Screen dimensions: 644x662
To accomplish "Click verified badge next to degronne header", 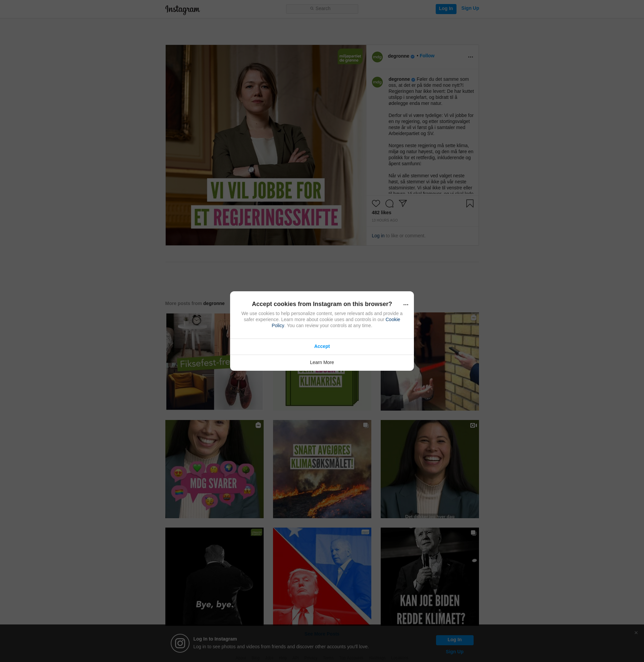I will pyautogui.click(x=412, y=56).
